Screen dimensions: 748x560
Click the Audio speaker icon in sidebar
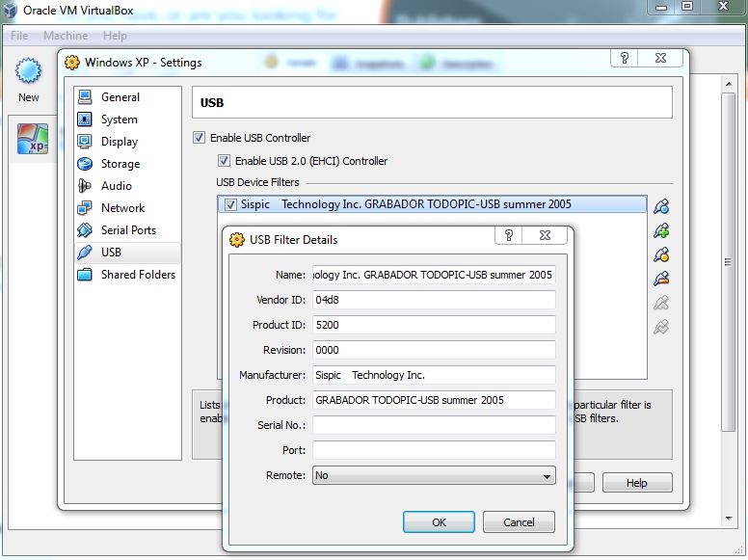[x=85, y=186]
